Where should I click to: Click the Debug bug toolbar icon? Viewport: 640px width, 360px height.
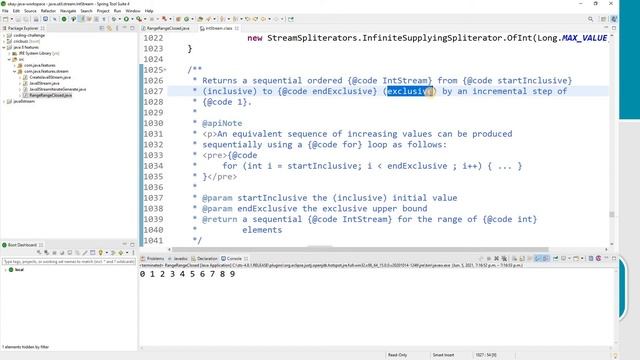point(114,19)
